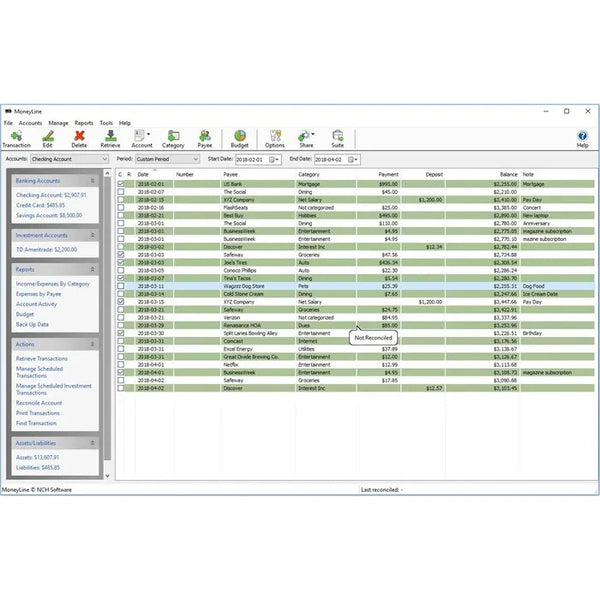The height and width of the screenshot is (600, 600).
Task: Collapse the Assets/Liabilities panel
Action: [x=93, y=443]
